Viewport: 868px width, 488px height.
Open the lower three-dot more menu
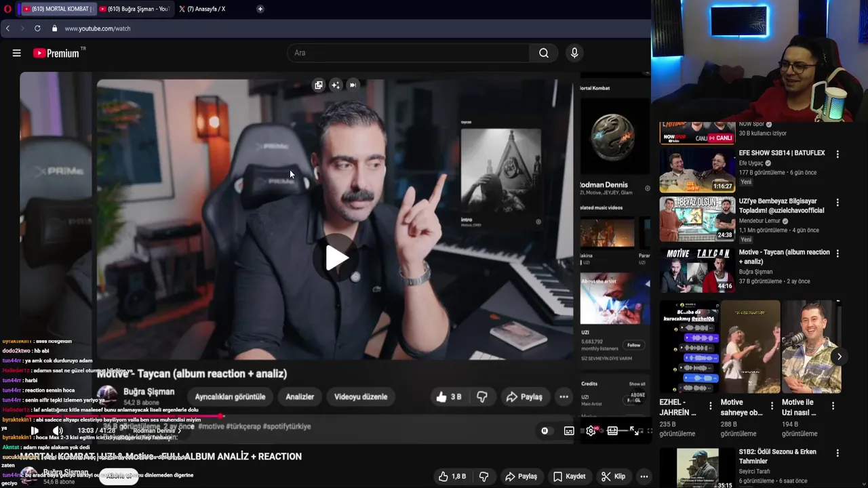tap(644, 476)
